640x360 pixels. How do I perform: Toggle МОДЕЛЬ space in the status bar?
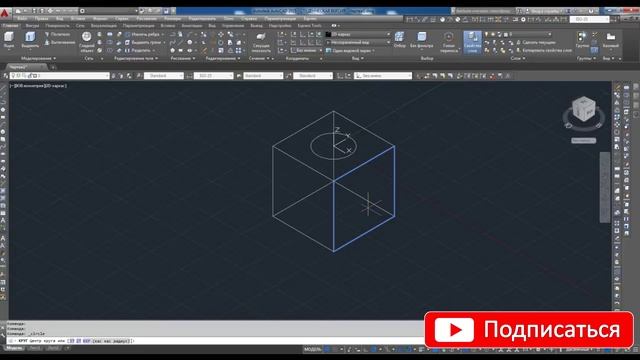pyautogui.click(x=313, y=349)
